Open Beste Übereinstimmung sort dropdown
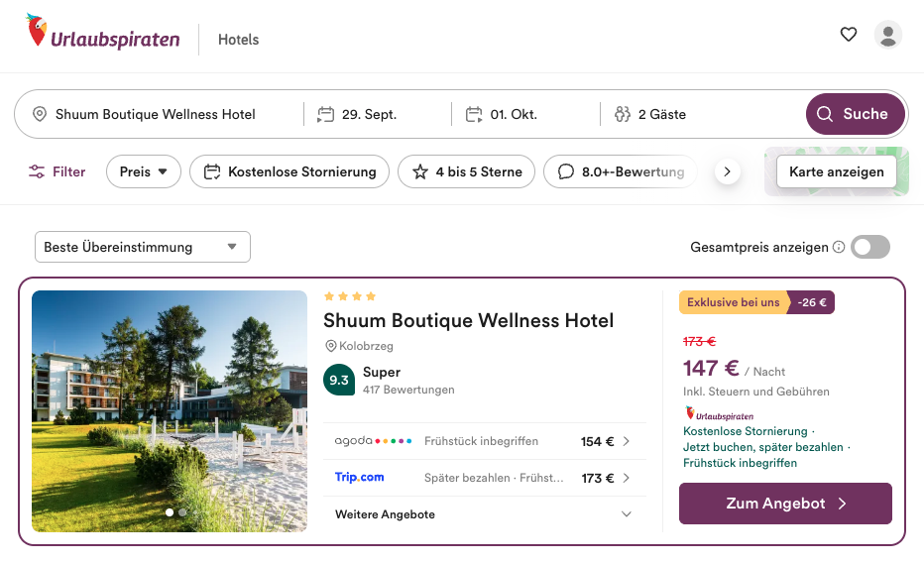 (x=143, y=247)
